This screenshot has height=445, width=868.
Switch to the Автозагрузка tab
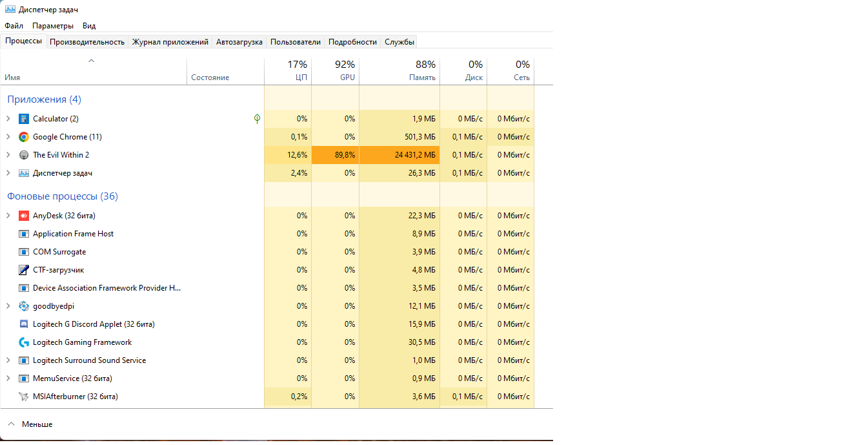[239, 42]
